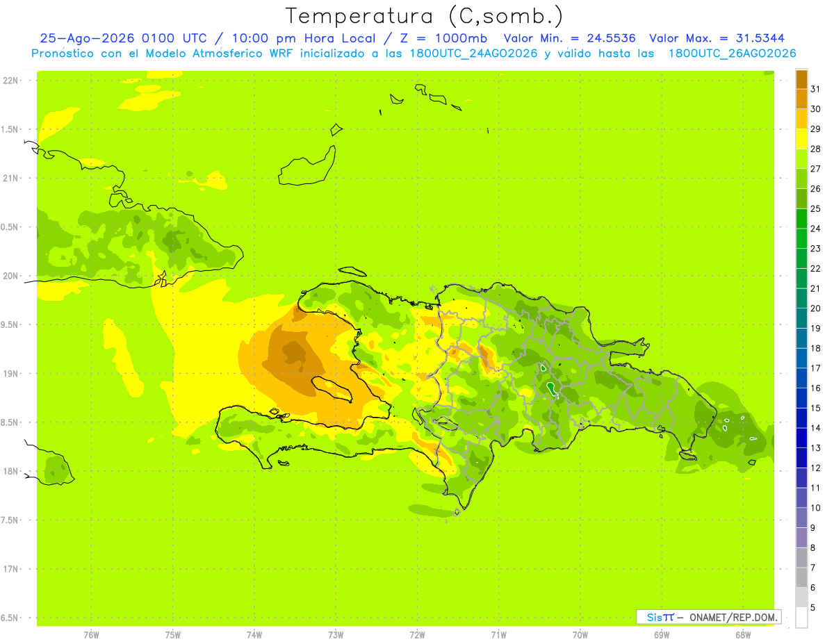Click the "17N" latitude axis label
This screenshot has width=834, height=644.
pyautogui.click(x=12, y=569)
